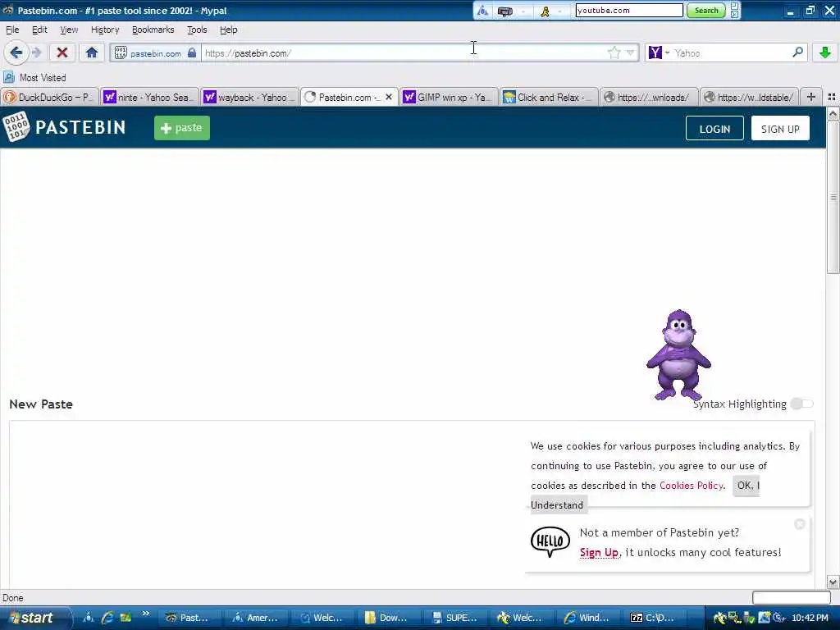This screenshot has width=840, height=630.
Task: Click the AIM running man icon
Action: [x=545, y=11]
